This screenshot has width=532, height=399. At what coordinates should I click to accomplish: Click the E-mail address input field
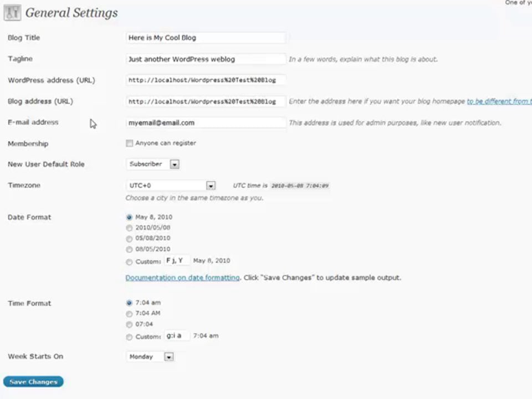[x=206, y=123]
